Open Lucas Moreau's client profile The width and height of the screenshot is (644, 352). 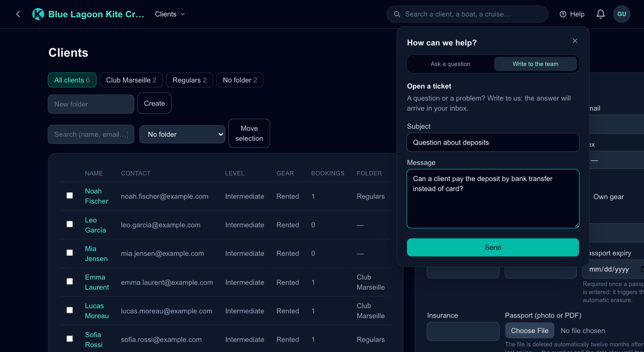[x=97, y=311]
